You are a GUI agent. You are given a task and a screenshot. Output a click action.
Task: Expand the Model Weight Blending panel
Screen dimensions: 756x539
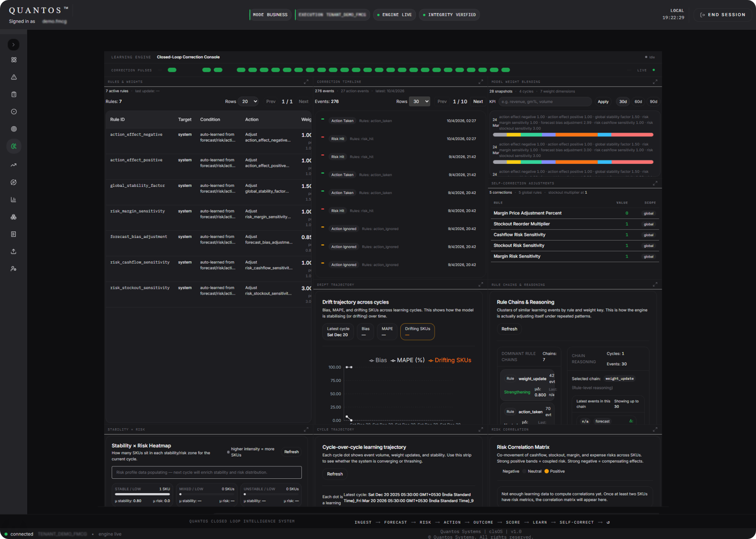(655, 82)
